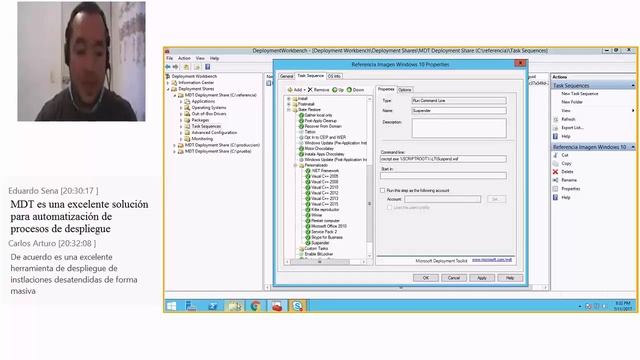Click the dialog Help button
Screen dimensions: 640x360
(x=510, y=278)
